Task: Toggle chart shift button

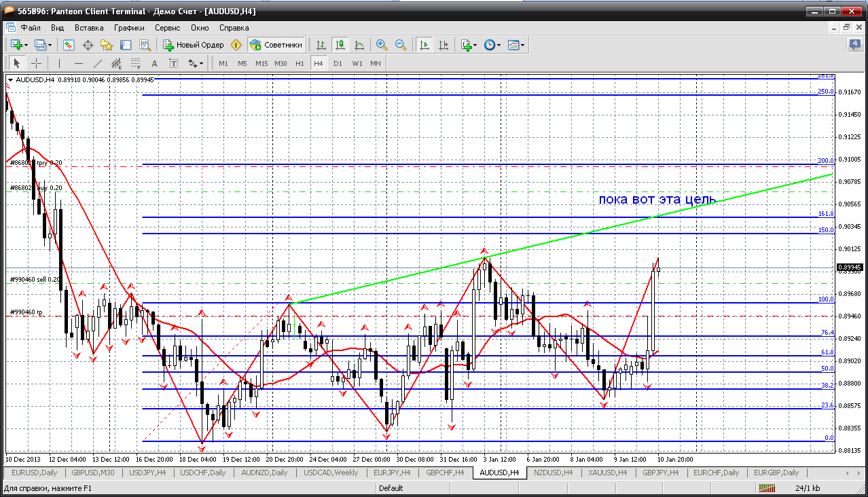Action: point(444,45)
